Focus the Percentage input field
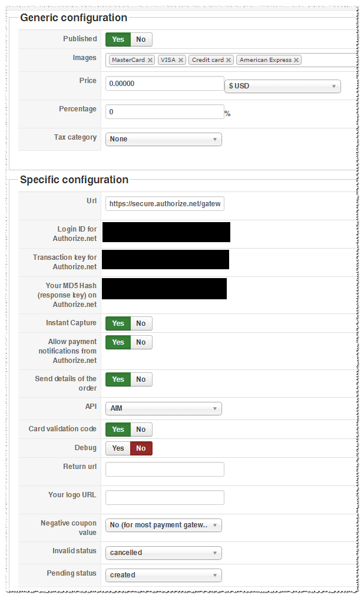Viewport: 364px width, 598px height. (164, 111)
